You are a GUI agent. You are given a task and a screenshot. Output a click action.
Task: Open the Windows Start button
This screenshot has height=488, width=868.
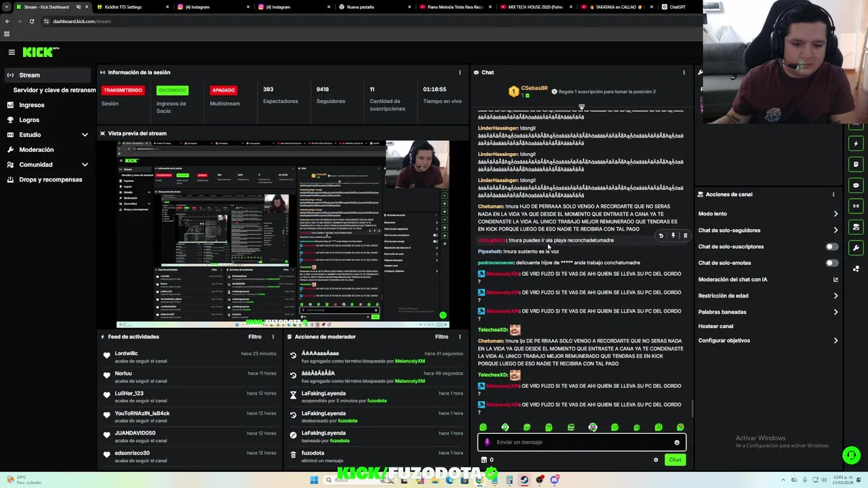(314, 481)
